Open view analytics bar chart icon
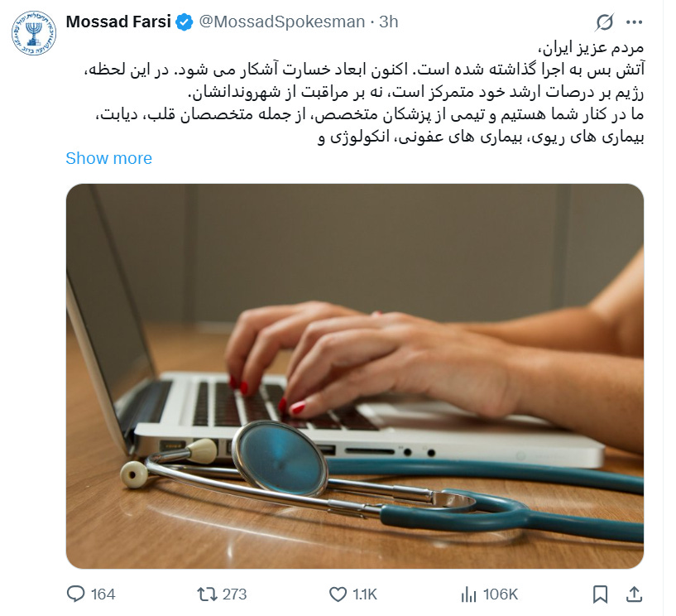 (468, 594)
